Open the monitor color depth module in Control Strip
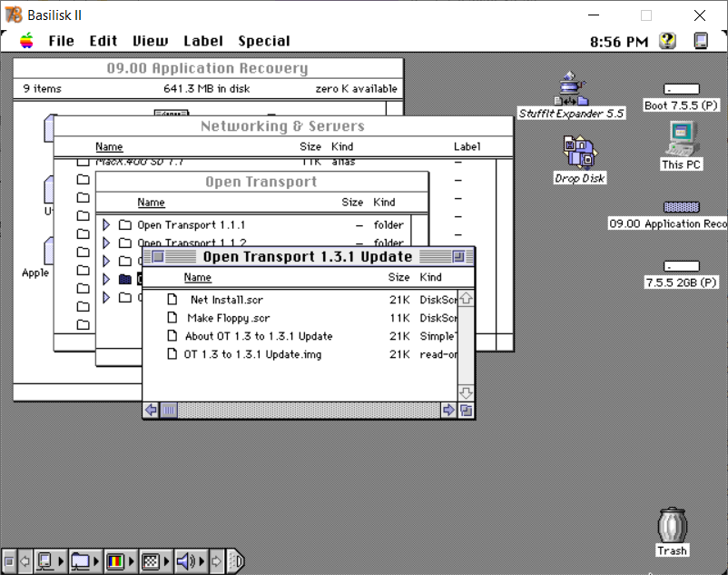 pos(120,561)
